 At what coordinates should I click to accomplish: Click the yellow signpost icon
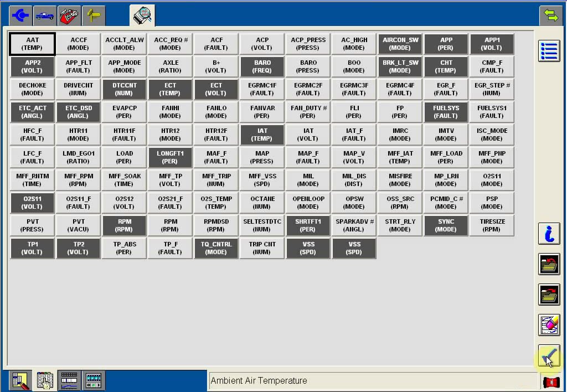pos(94,16)
